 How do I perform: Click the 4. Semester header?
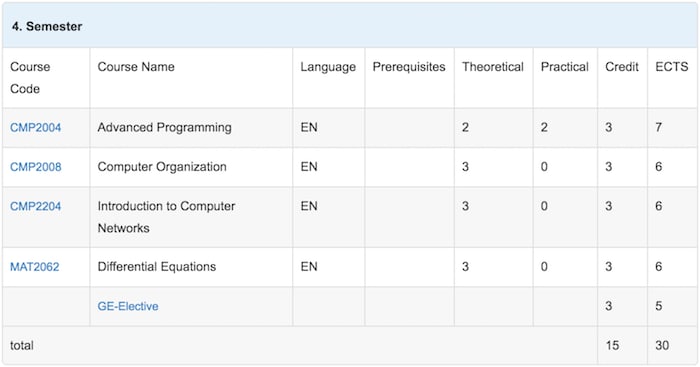[47, 26]
